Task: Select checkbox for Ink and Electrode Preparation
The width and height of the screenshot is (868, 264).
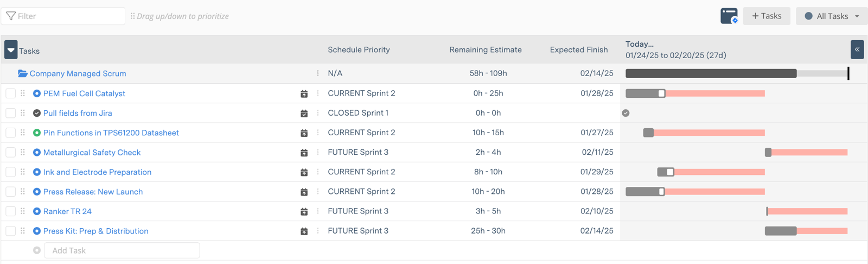Action: [x=11, y=172]
